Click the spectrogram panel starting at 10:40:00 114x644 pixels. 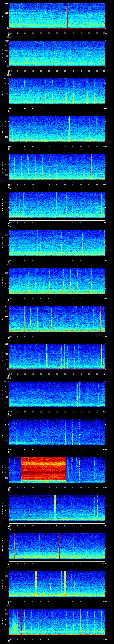coord(57,357)
